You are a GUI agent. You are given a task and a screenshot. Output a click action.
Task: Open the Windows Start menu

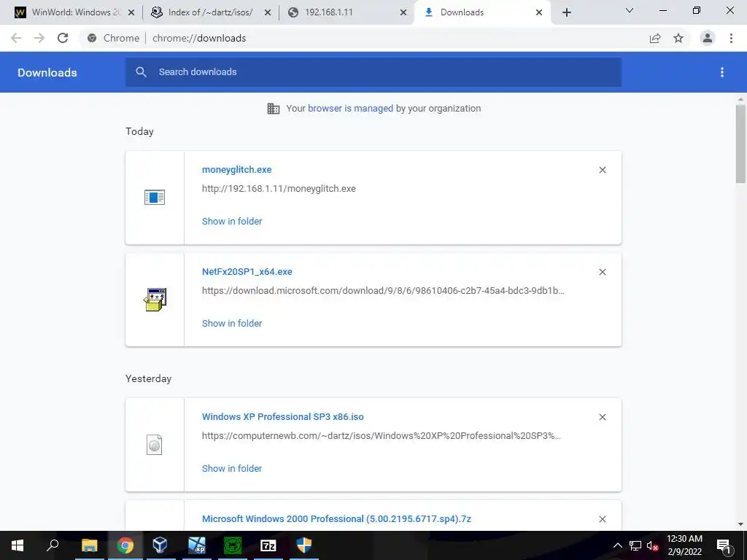pyautogui.click(x=18, y=545)
